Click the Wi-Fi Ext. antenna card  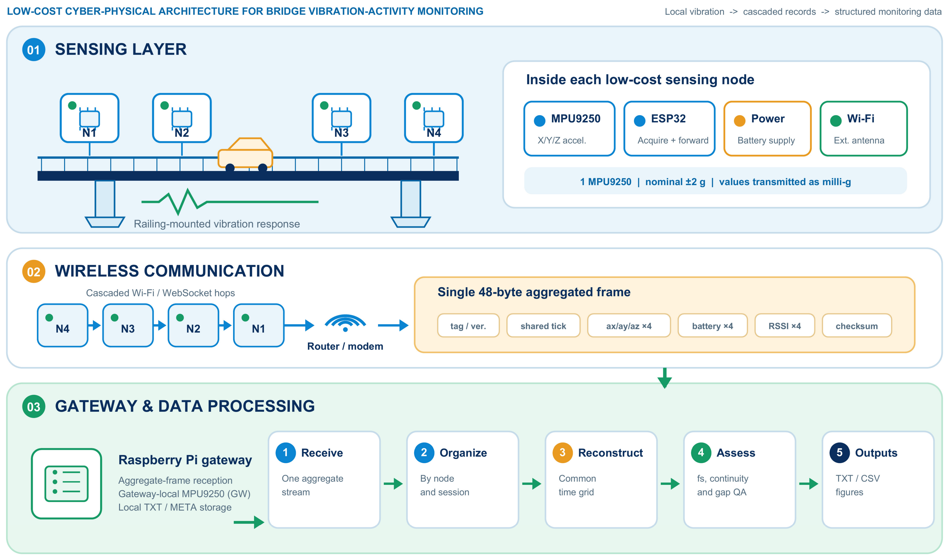coord(864,128)
